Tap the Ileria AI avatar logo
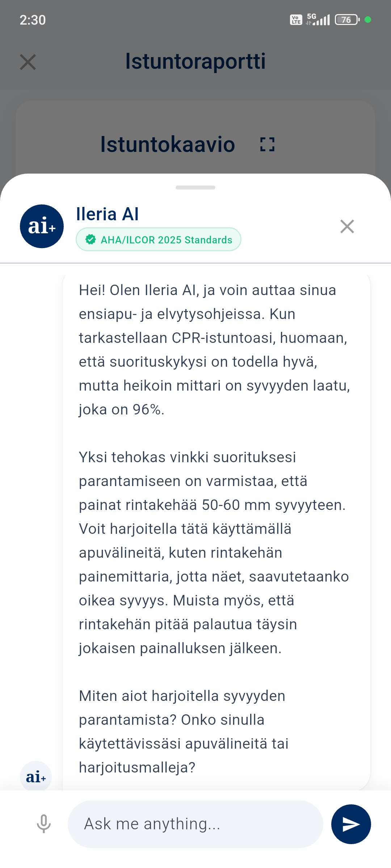 pos(42,226)
